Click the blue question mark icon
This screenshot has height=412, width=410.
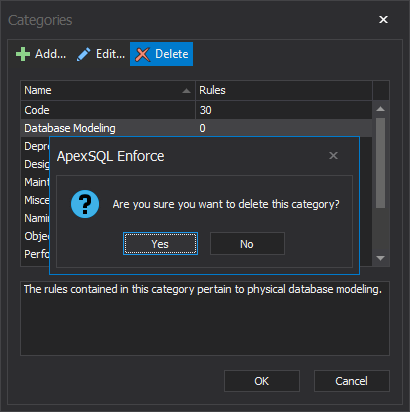click(x=85, y=204)
